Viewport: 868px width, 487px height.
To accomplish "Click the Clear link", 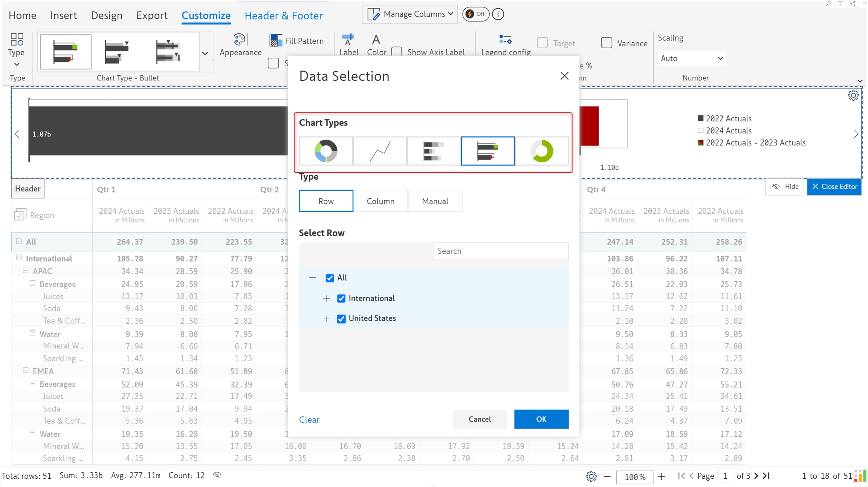I will (x=309, y=420).
